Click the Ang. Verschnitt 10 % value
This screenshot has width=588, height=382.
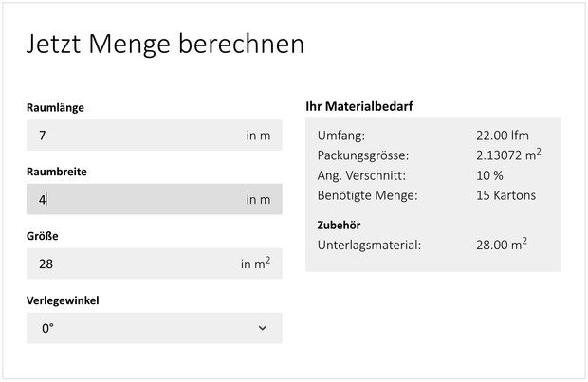coord(489,175)
